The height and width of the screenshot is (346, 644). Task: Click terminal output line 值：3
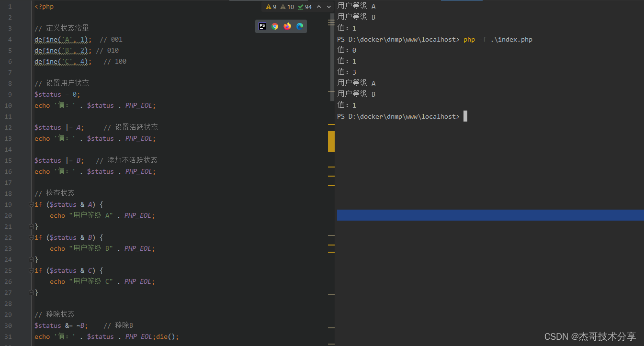click(347, 72)
